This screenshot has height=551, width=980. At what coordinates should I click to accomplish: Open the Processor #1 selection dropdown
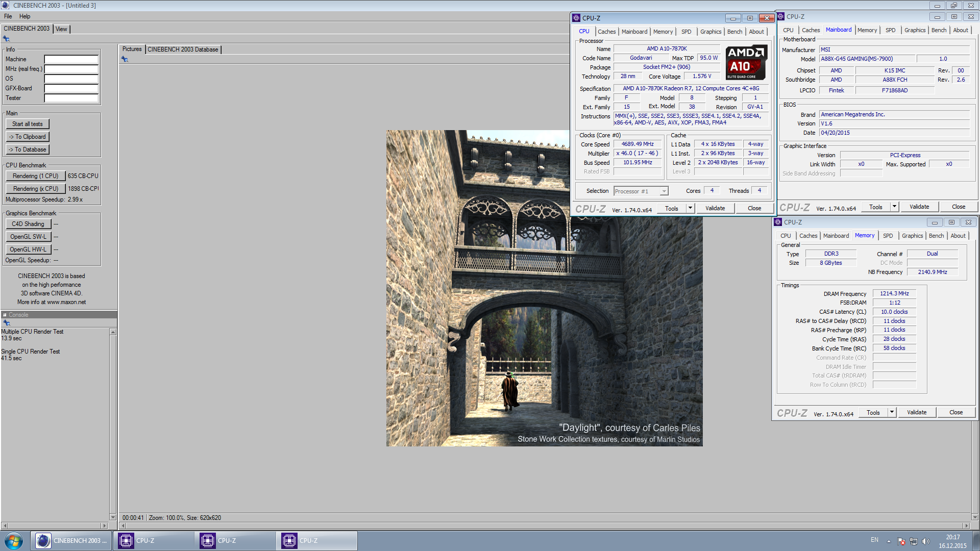pos(664,191)
